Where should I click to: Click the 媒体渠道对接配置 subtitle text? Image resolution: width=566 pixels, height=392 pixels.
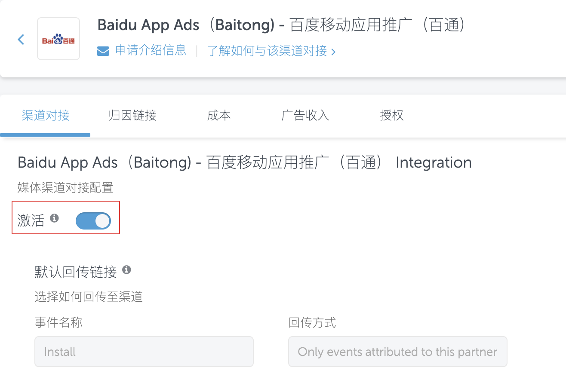(x=65, y=187)
